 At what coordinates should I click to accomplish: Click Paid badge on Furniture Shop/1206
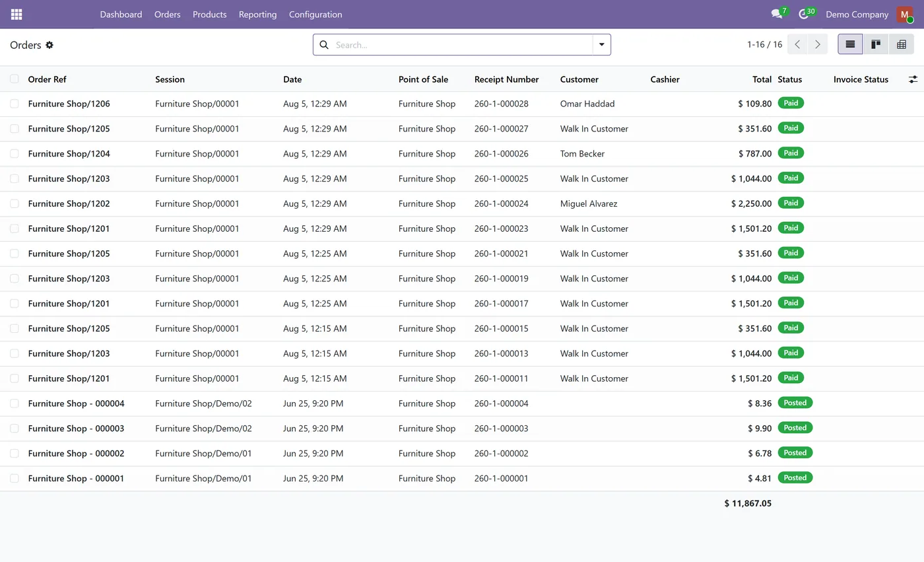click(x=791, y=103)
